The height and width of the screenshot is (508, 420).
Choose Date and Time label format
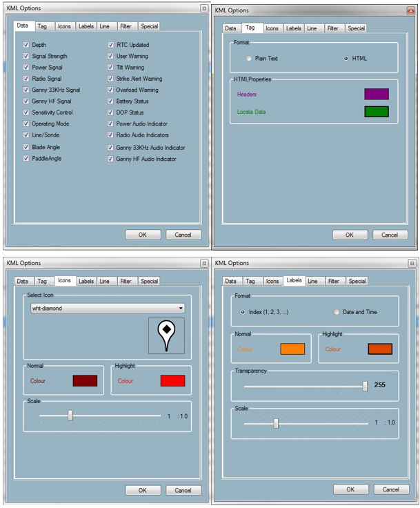(x=337, y=312)
